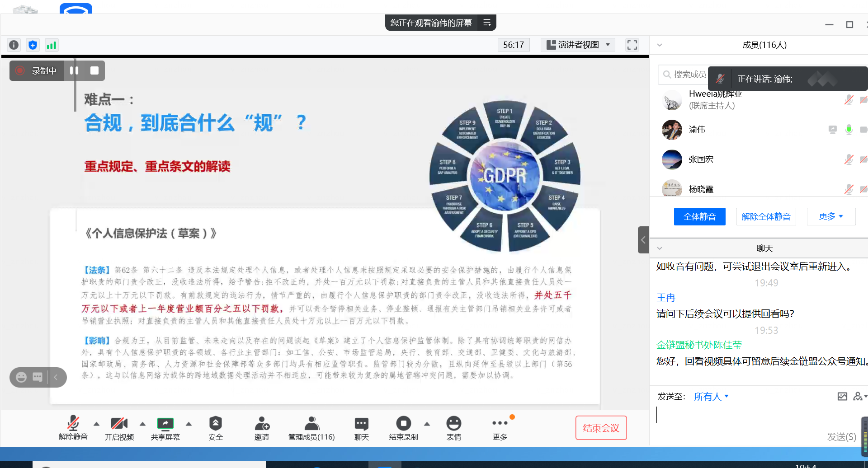
Task: Open the 演讲者视图 view dropdown
Action: 579,45
